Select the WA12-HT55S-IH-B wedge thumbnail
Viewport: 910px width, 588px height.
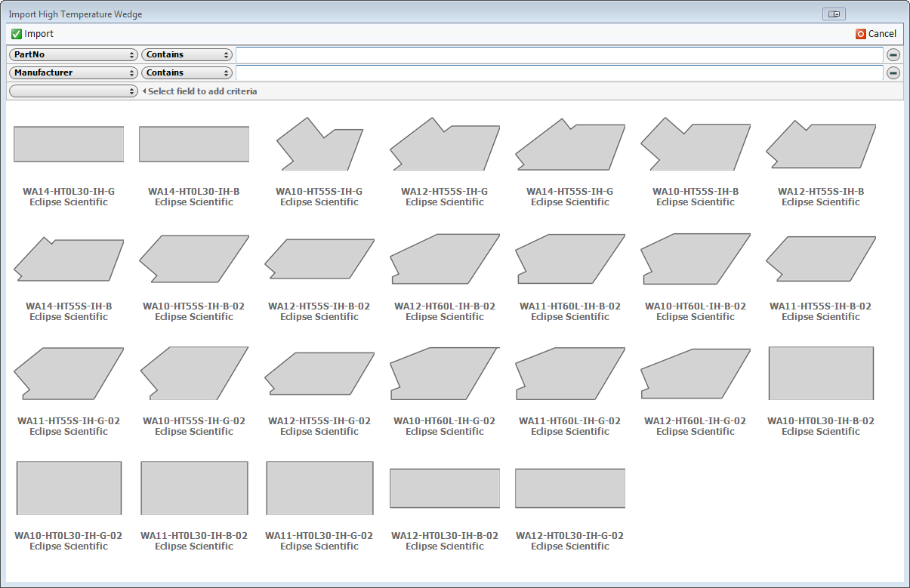pos(821,143)
